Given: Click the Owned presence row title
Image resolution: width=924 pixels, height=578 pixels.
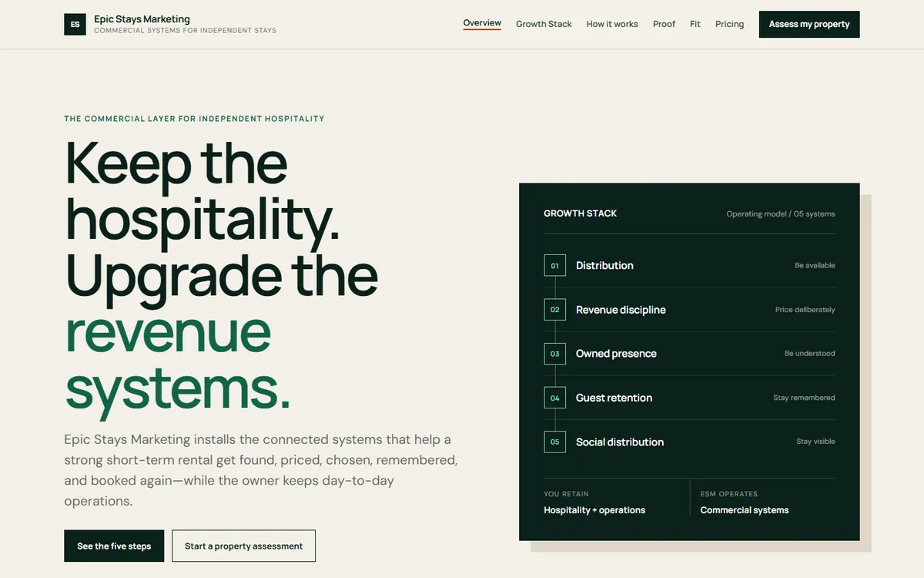Looking at the screenshot, I should pos(616,354).
